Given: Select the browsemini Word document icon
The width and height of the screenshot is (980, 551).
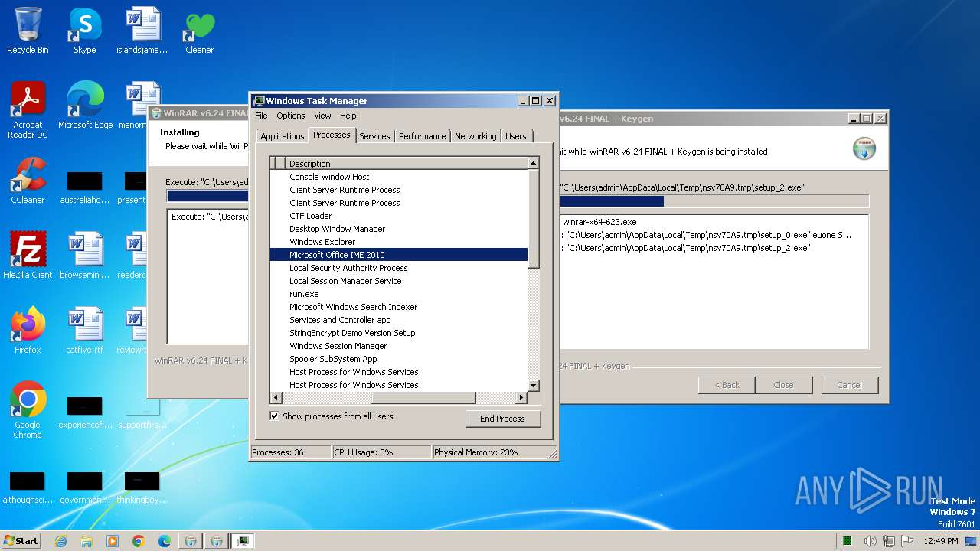Looking at the screenshot, I should pyautogui.click(x=85, y=256).
